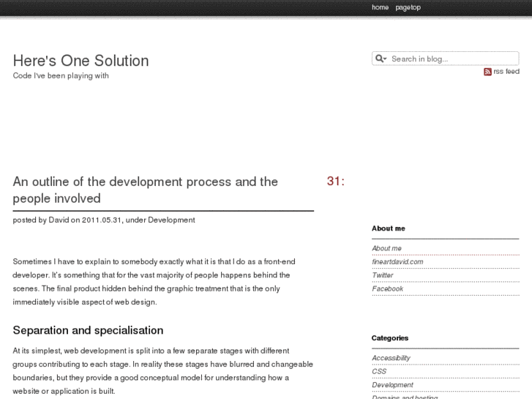Click the orange RSS feed icon
The width and height of the screenshot is (532, 399).
point(487,72)
